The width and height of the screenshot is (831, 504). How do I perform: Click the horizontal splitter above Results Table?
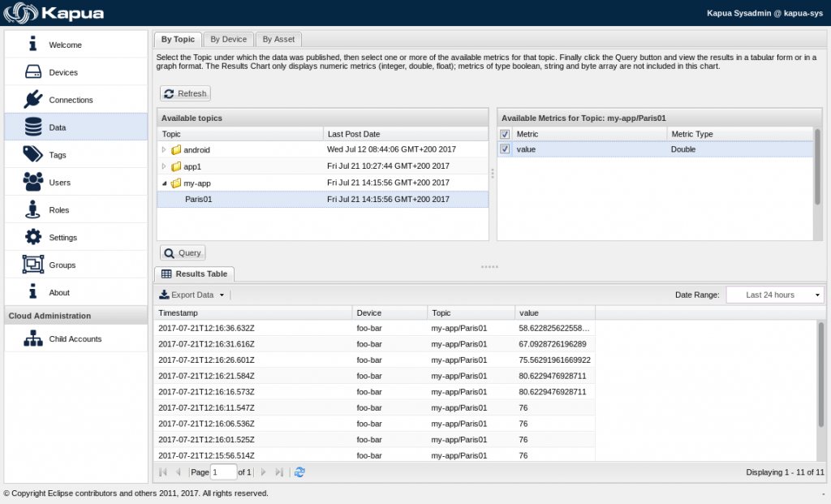[x=489, y=266]
